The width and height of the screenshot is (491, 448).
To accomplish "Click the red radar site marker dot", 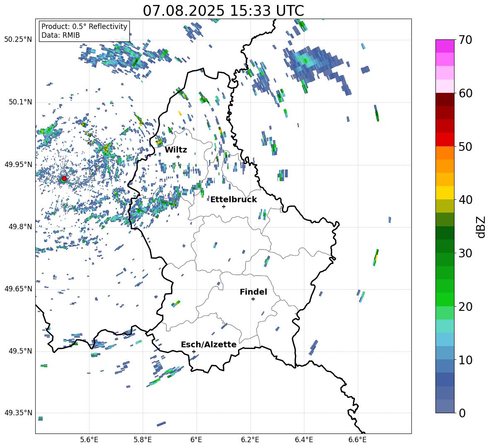I will coord(64,178).
